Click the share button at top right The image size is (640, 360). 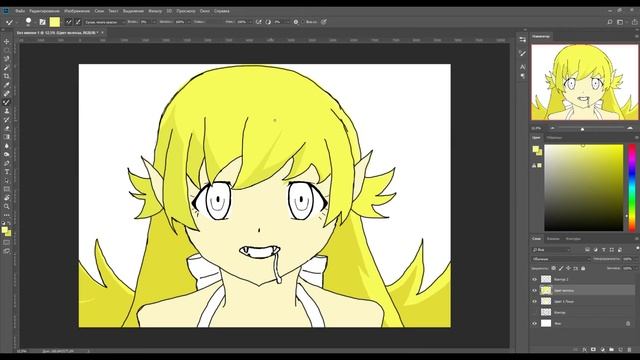pyautogui.click(x=634, y=22)
